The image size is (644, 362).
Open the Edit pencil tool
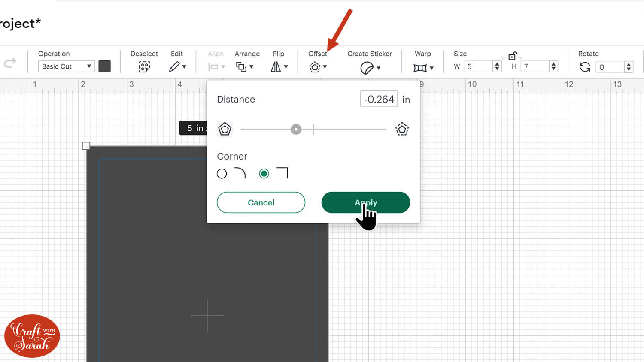click(174, 67)
